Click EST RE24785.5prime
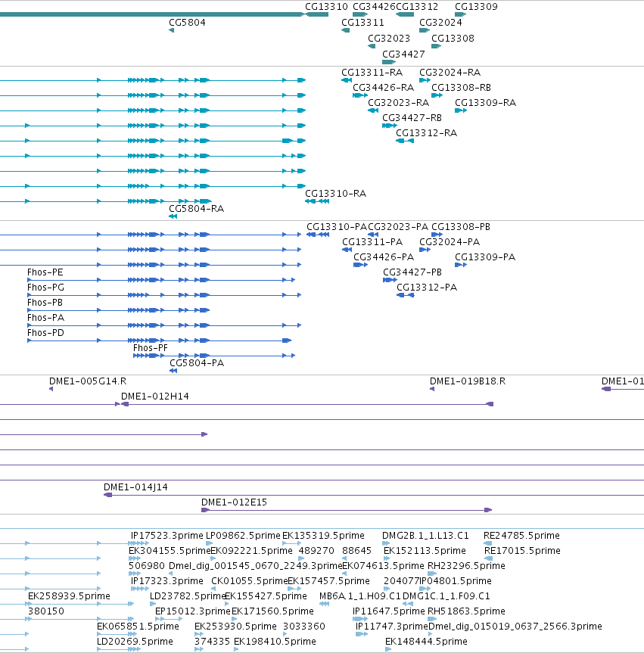Viewport: 644px width, 653px height. (x=521, y=536)
